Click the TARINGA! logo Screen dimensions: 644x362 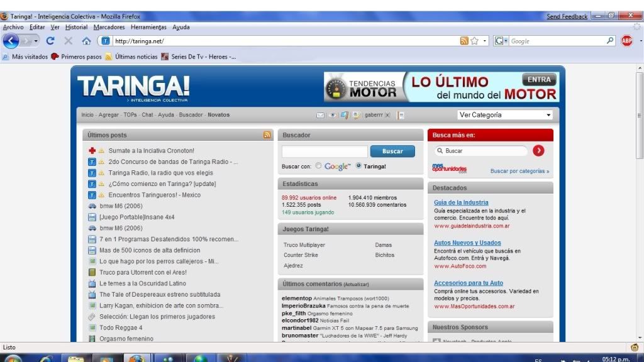(133, 88)
